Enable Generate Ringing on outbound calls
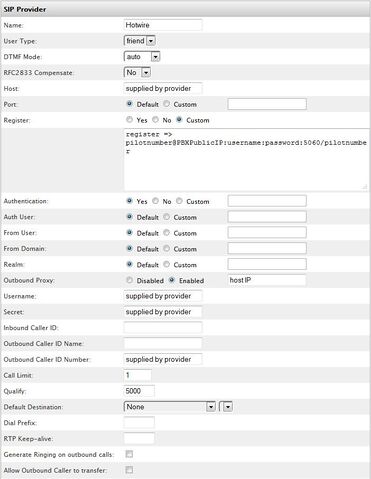The image size is (371, 479). coord(129,454)
